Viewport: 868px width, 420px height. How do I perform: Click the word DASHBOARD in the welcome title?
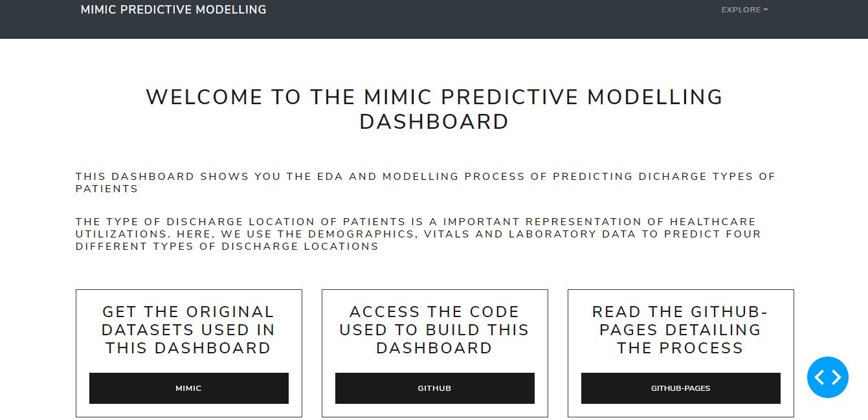(434, 122)
